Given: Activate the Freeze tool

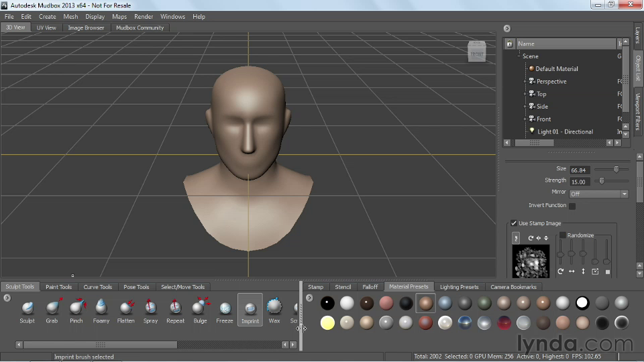Looking at the screenshot, I should pos(225,308).
